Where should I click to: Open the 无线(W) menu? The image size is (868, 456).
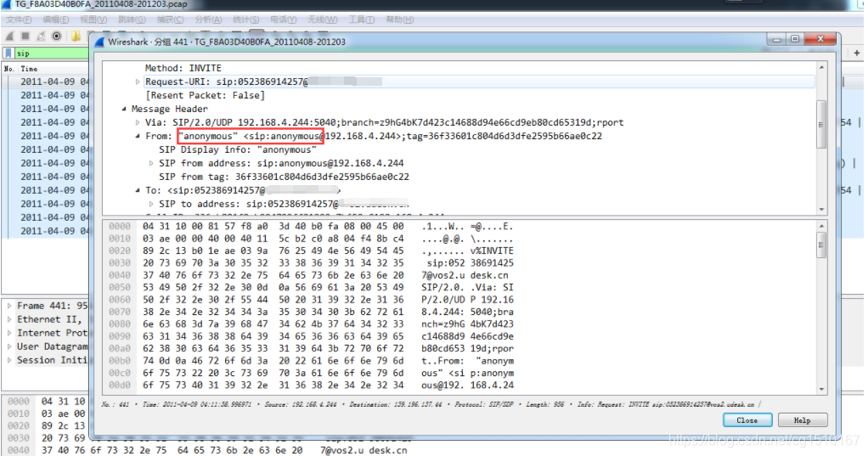[322, 20]
